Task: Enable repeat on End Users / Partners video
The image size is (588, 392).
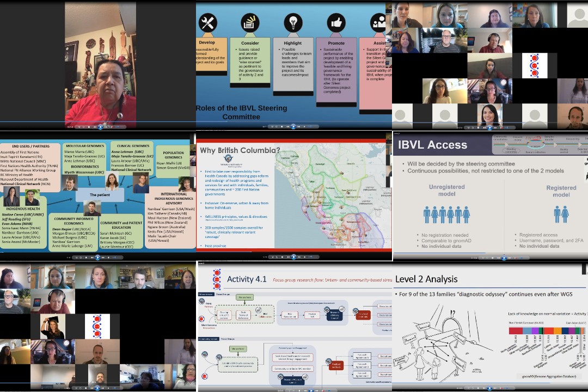Action: pos(81,258)
